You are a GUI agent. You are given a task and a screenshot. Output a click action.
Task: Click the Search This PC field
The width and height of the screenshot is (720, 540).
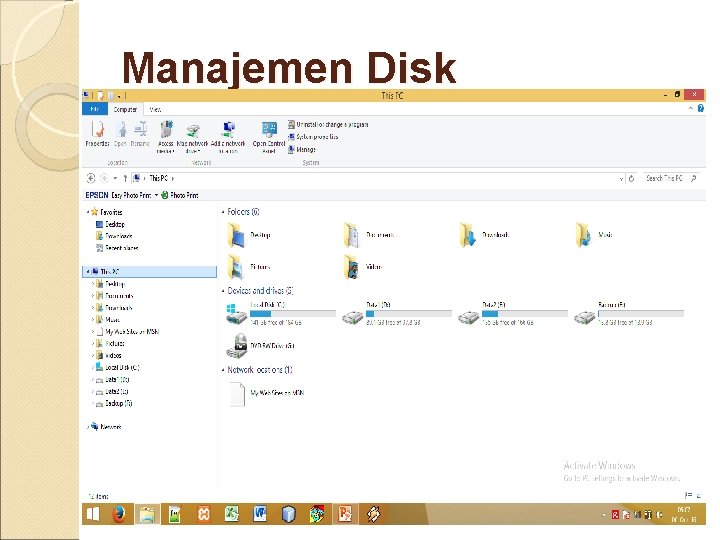670,178
